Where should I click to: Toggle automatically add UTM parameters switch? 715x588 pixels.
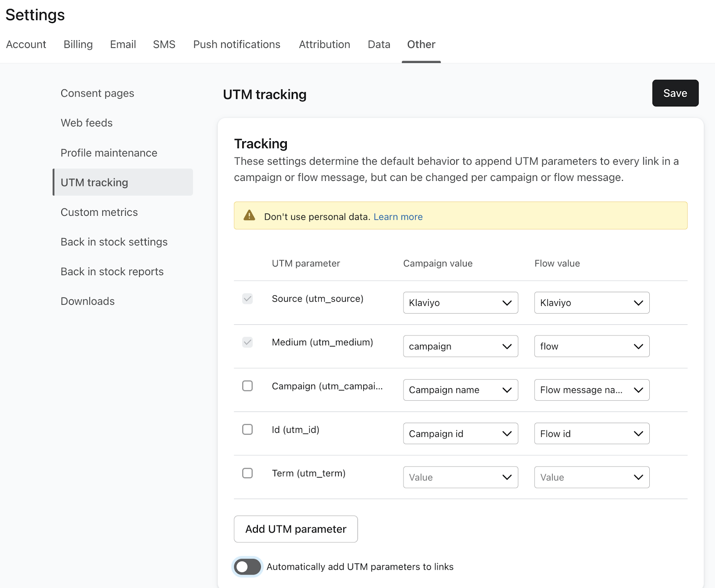(248, 567)
